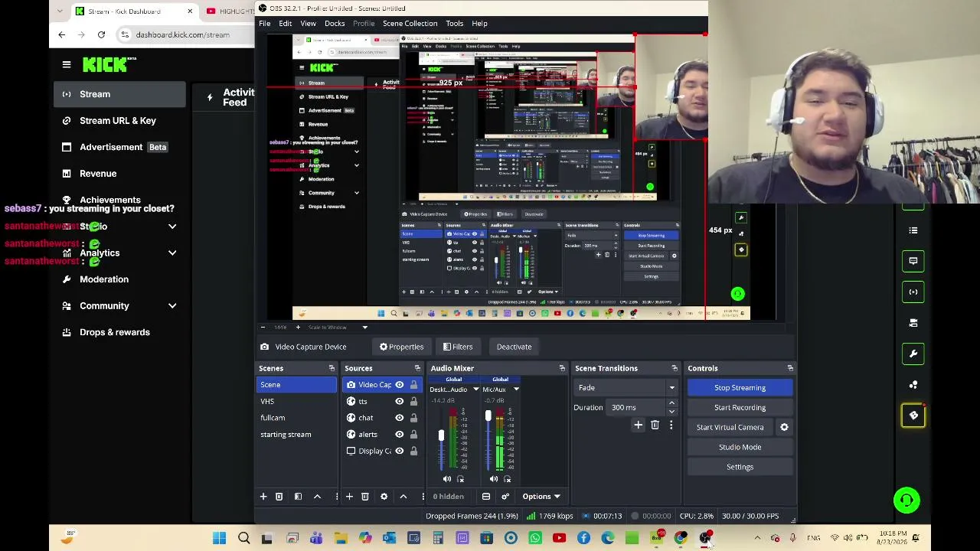Open Mic/Aux mixer dropdown arrow
Viewport: 980px width, 551px height.
click(516, 390)
